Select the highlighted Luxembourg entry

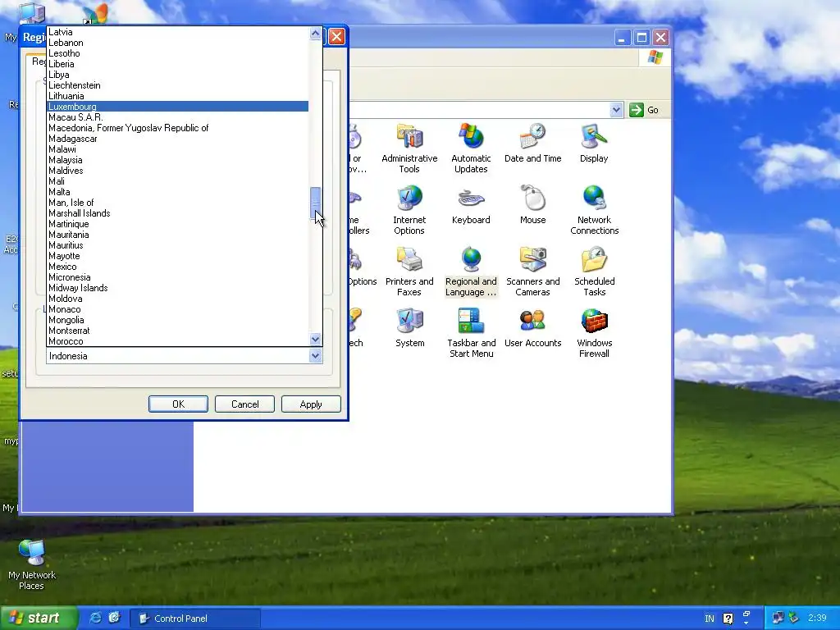(178, 107)
